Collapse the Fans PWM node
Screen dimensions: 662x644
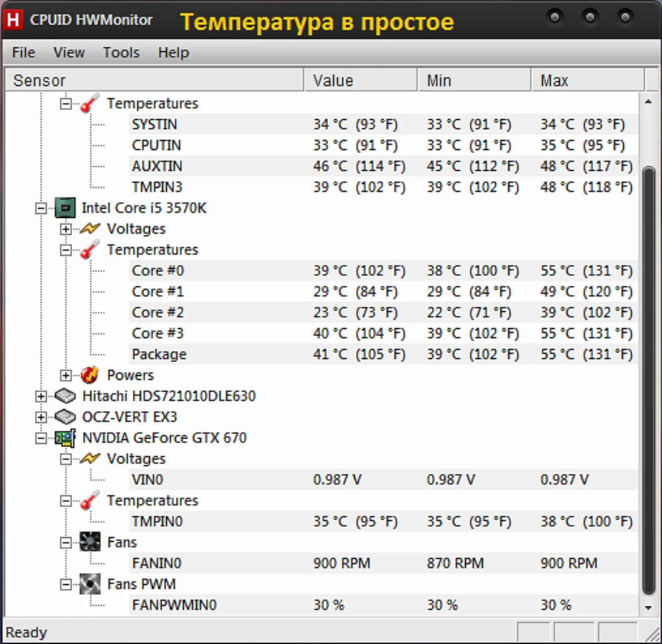66,584
